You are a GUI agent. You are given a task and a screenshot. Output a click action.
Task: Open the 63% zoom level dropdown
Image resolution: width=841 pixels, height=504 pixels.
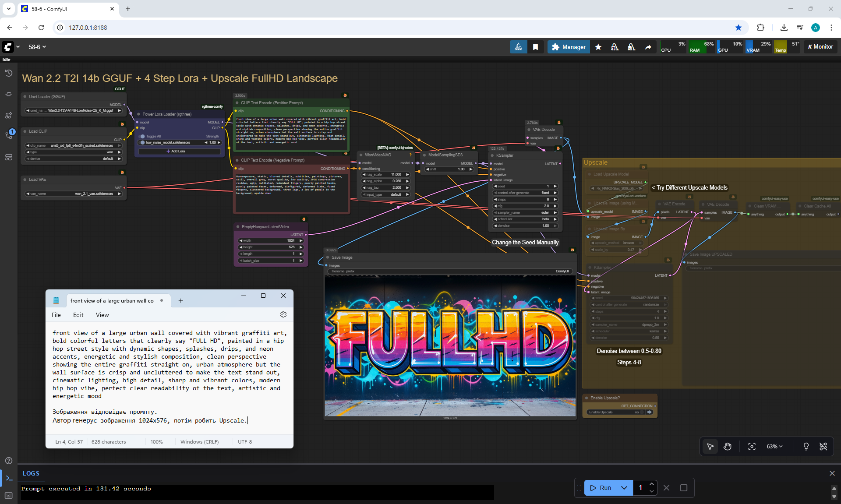pyautogui.click(x=774, y=446)
